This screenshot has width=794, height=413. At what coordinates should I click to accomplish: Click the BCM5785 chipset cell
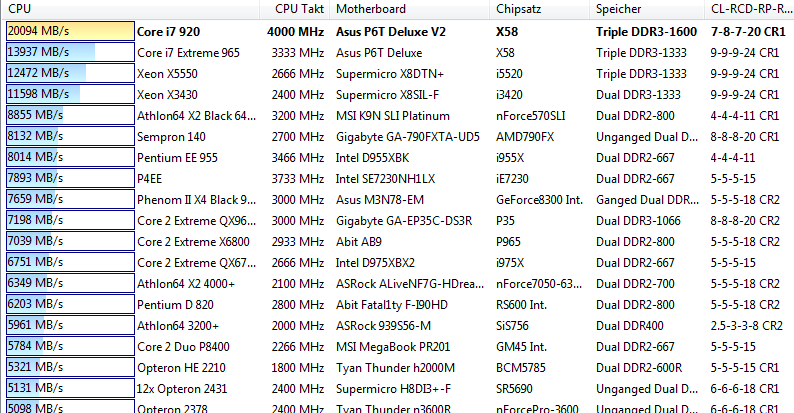pos(521,368)
